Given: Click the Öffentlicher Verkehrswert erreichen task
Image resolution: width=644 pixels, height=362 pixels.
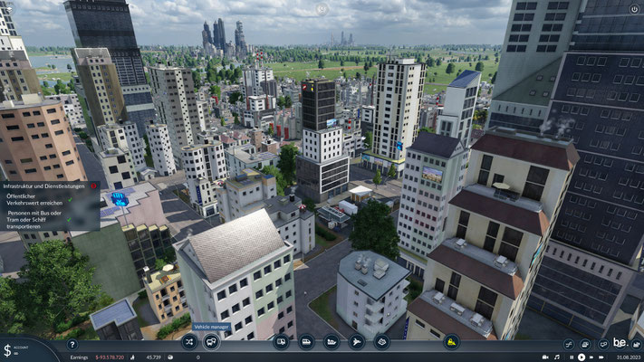Looking at the screenshot, I should coord(34,200).
